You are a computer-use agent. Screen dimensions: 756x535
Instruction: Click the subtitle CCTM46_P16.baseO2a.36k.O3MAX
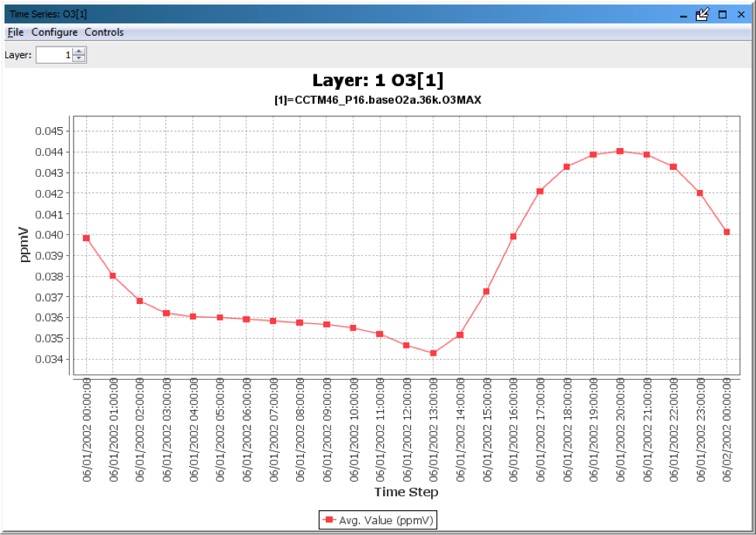point(378,100)
